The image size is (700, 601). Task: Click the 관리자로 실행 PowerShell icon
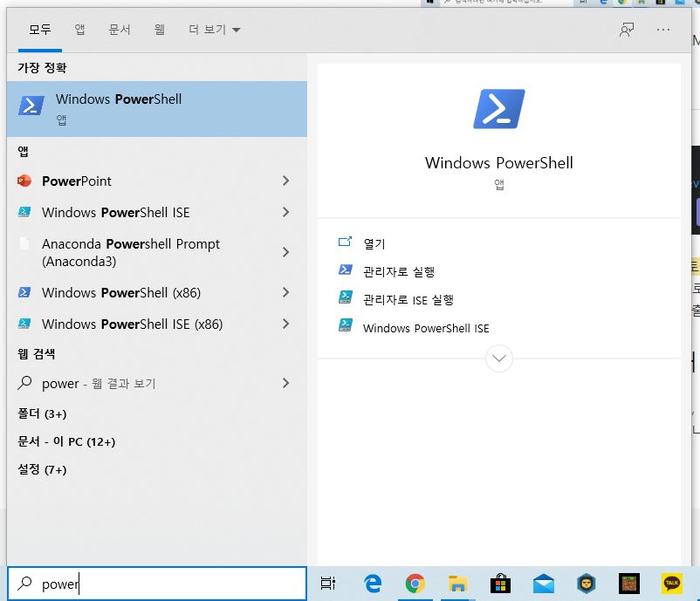coord(345,270)
